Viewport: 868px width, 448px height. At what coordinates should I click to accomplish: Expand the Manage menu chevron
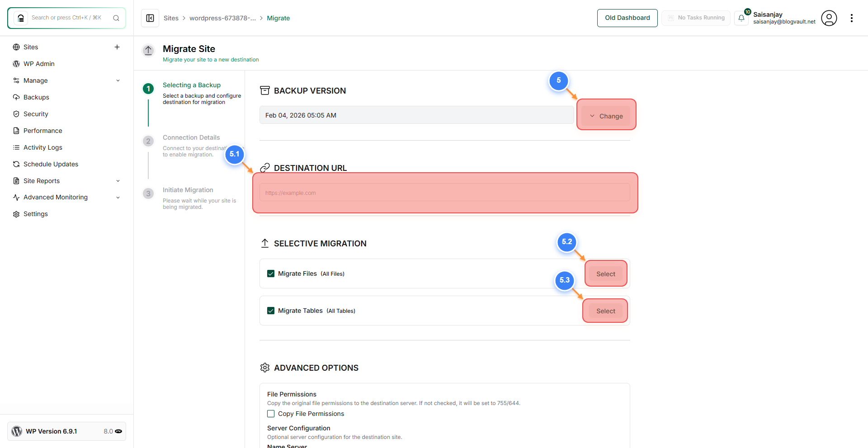tap(118, 80)
